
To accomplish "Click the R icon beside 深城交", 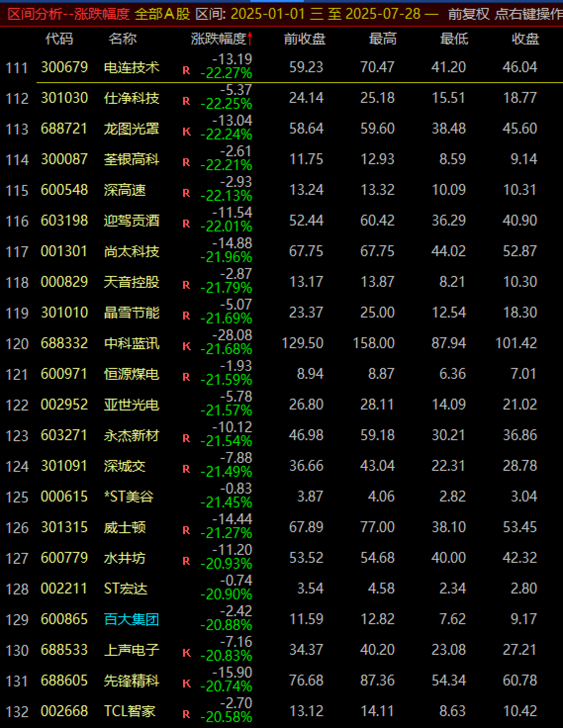I will 186,469.
